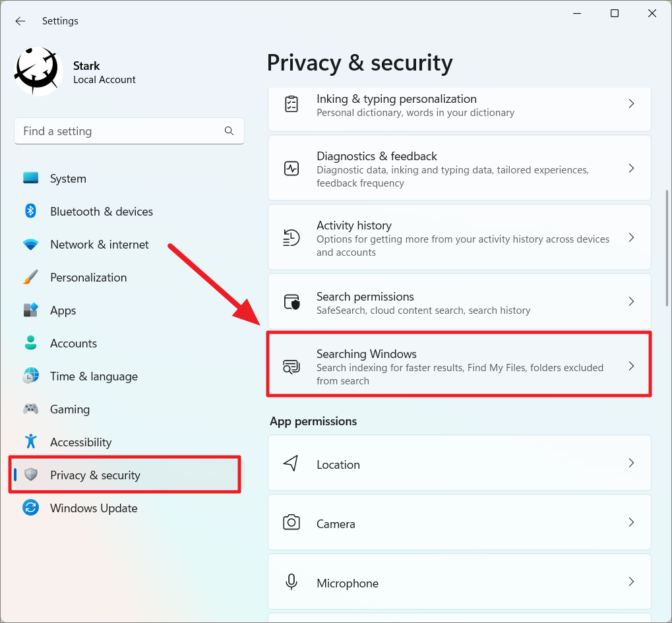Expand Search permissions chevron
The width and height of the screenshot is (672, 623).
coord(631,301)
